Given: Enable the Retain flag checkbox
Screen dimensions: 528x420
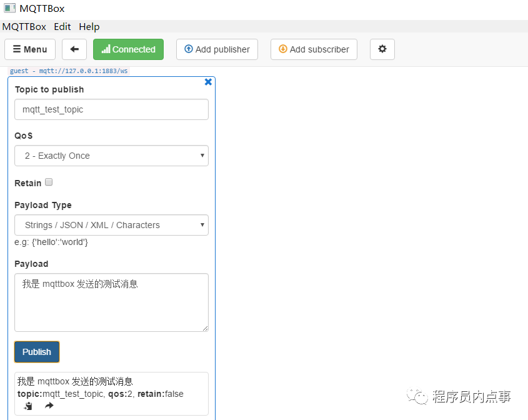Looking at the screenshot, I should tap(49, 182).
